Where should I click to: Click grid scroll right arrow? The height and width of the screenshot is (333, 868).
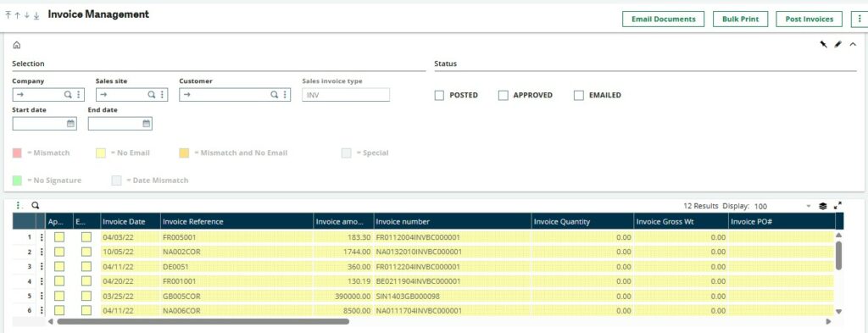(828, 321)
